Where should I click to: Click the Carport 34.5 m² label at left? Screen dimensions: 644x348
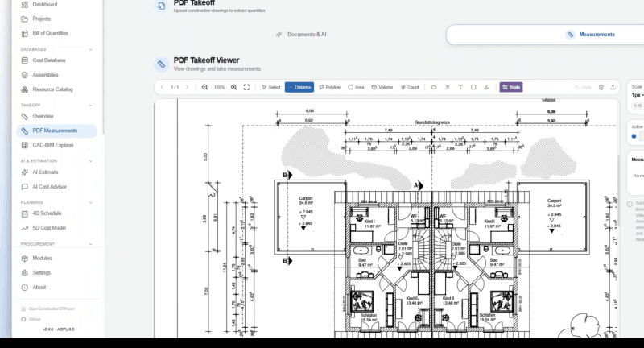pos(306,201)
